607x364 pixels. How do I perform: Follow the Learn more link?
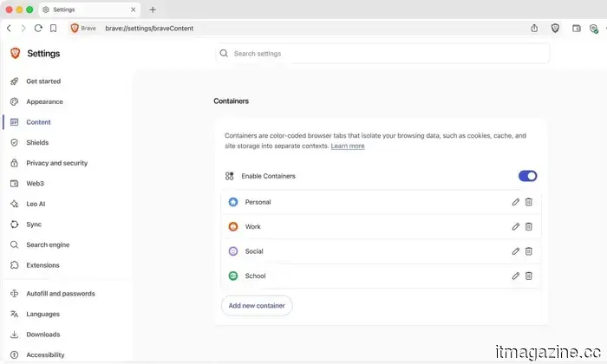point(348,146)
